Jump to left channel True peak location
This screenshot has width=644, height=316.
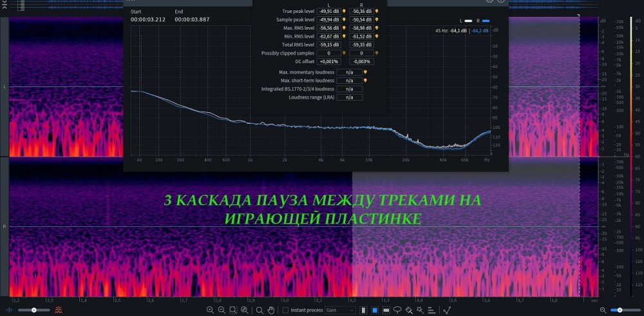coord(344,11)
